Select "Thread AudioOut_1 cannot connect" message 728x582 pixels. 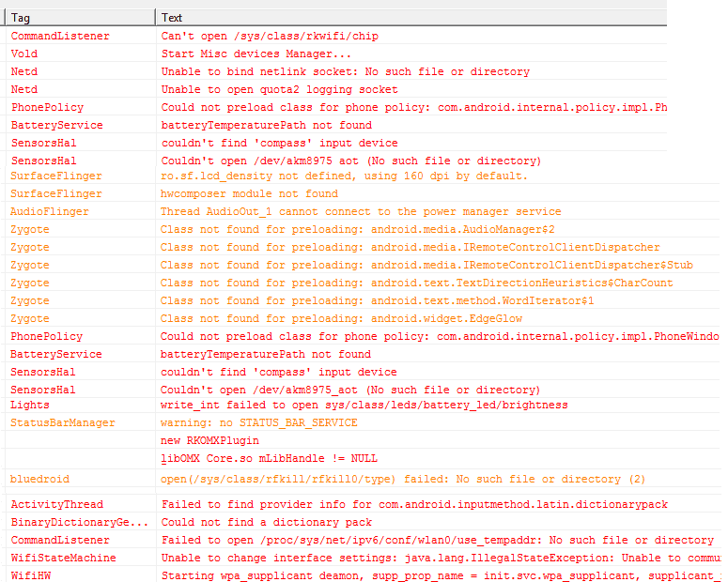[x=361, y=211]
